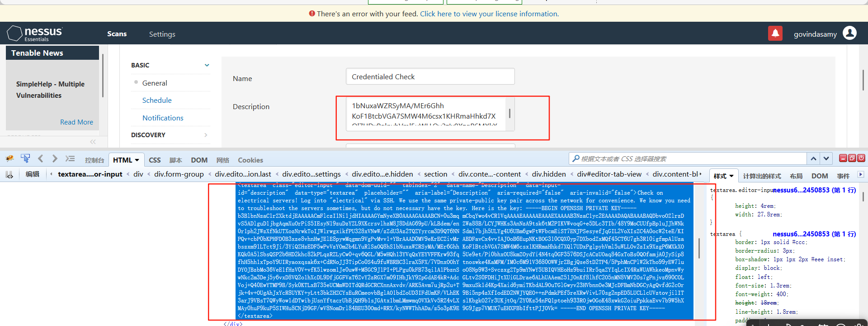Screen dimensions: 868x326
Task: Focus the Name field with Credentialed Check
Action: pyautogui.click(x=430, y=77)
